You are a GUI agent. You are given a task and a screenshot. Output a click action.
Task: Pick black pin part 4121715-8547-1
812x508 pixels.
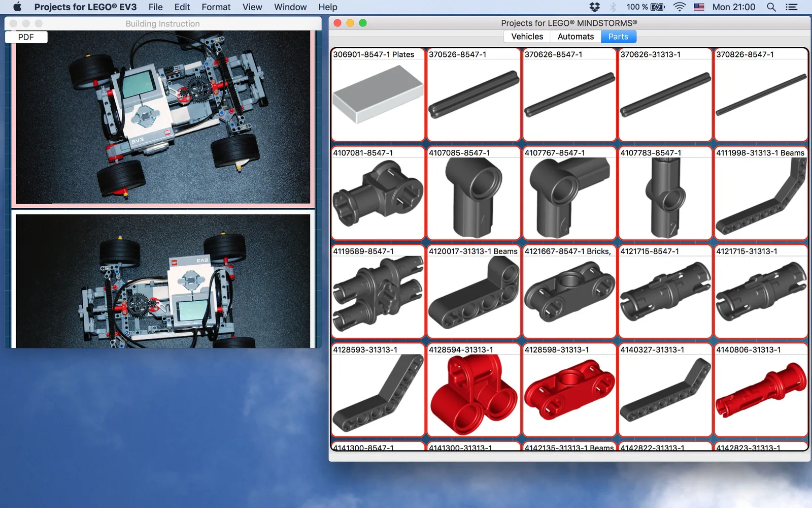(x=665, y=292)
